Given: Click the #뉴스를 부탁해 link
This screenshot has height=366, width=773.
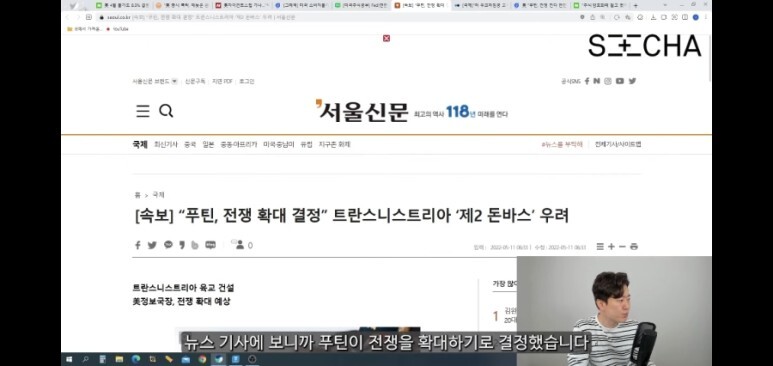Looking at the screenshot, I should tap(562, 145).
